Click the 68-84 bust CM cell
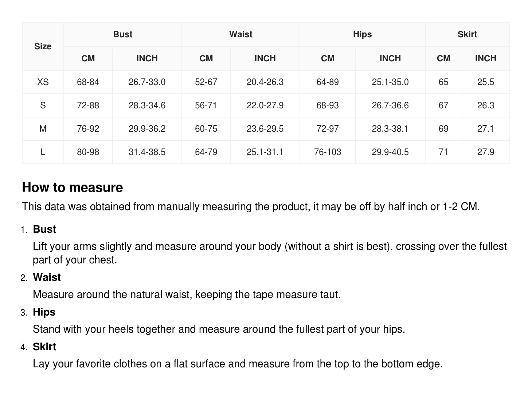The height and width of the screenshot is (394, 532). 88,82
